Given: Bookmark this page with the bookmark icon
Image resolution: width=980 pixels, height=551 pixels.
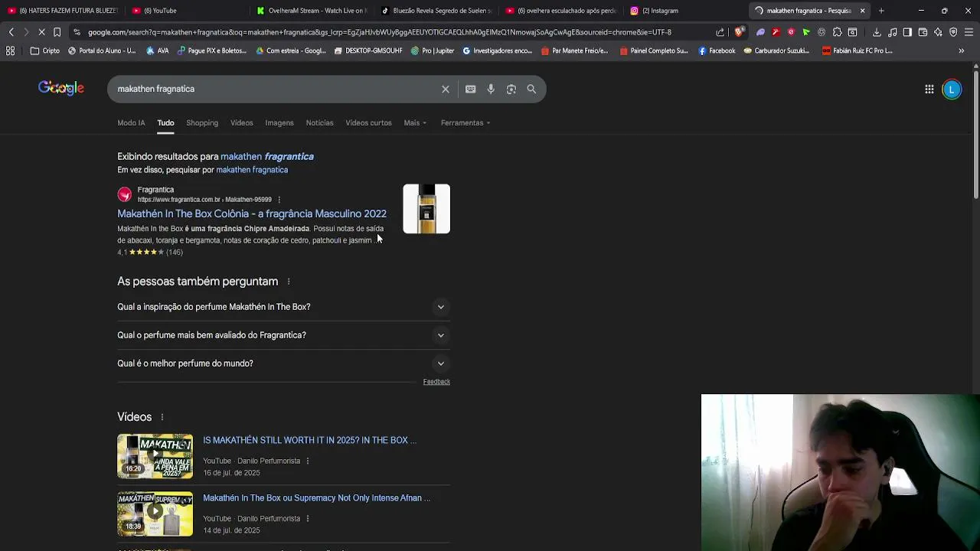Looking at the screenshot, I should [57, 32].
